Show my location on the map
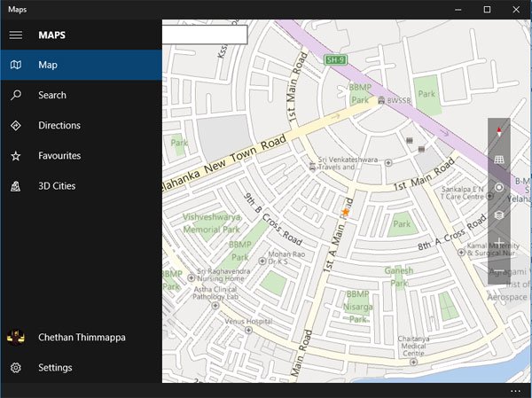Screen dimensions: 532x398 pos(499,187)
